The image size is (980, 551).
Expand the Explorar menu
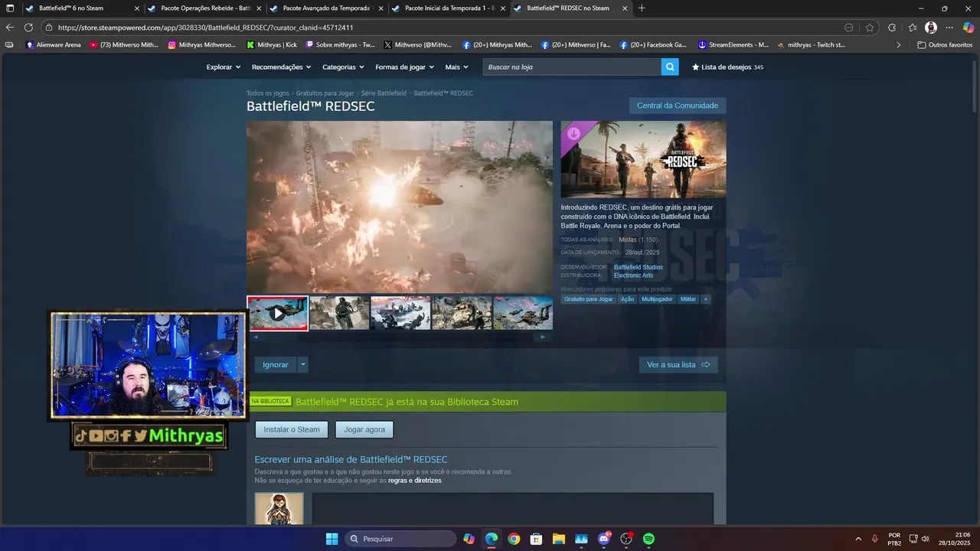click(224, 67)
